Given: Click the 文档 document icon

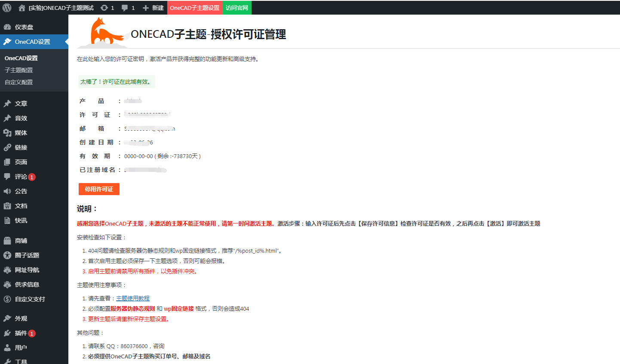Looking at the screenshot, I should [7, 206].
